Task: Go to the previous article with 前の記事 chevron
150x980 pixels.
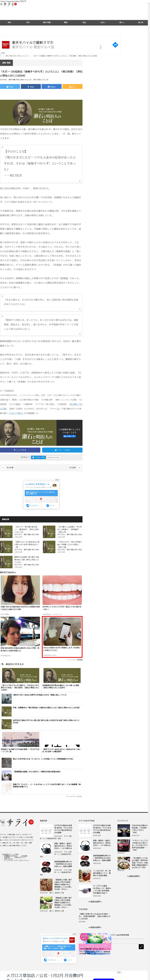Action: [3, 468]
